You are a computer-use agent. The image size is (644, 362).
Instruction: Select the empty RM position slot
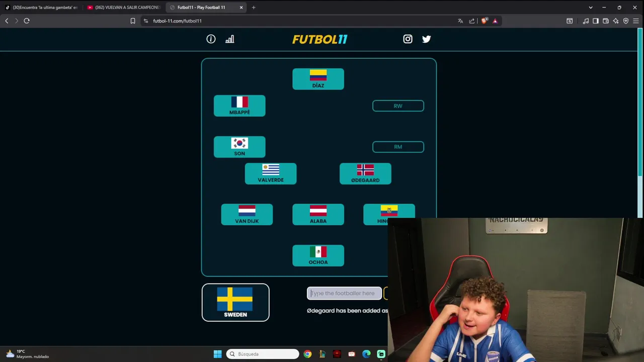[398, 147]
